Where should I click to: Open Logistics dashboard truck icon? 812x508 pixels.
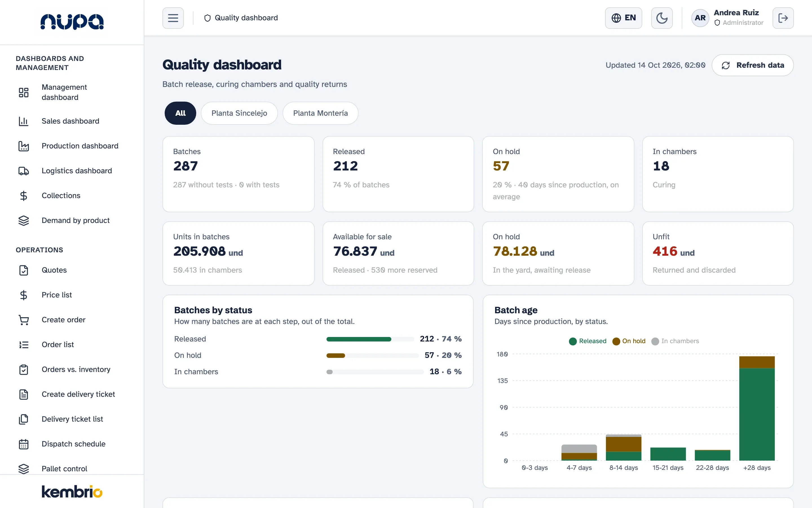click(x=23, y=171)
